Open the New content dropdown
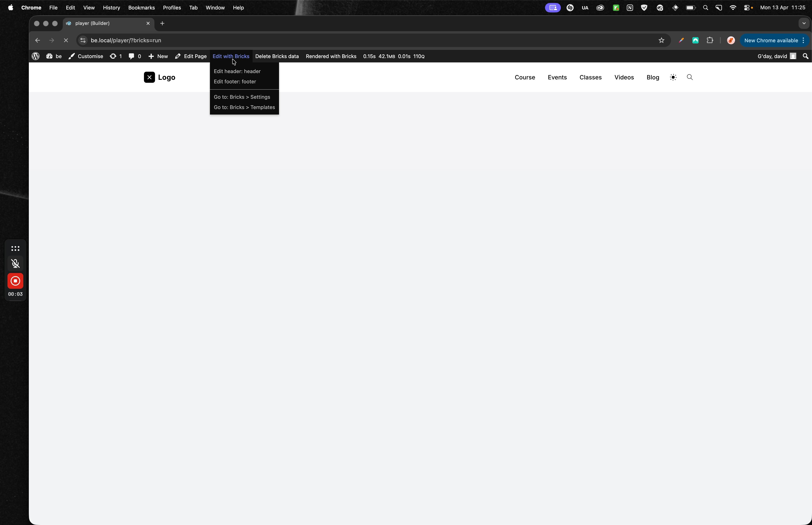 point(158,56)
